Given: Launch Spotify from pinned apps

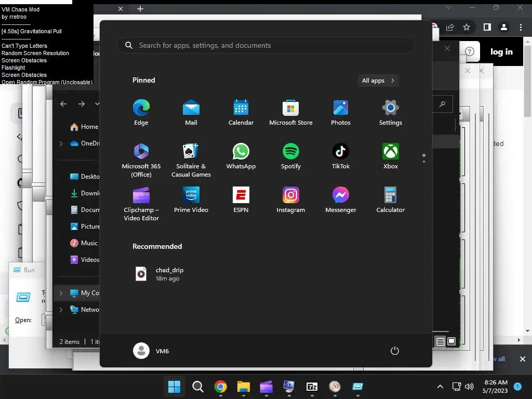Looking at the screenshot, I should 291,156.
